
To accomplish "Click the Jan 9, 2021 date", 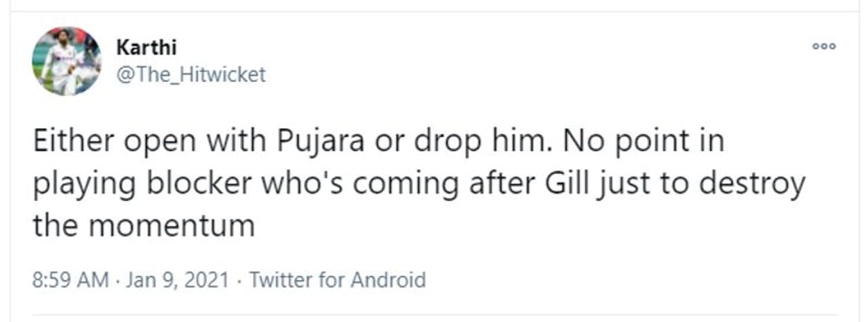I will click(x=177, y=279).
